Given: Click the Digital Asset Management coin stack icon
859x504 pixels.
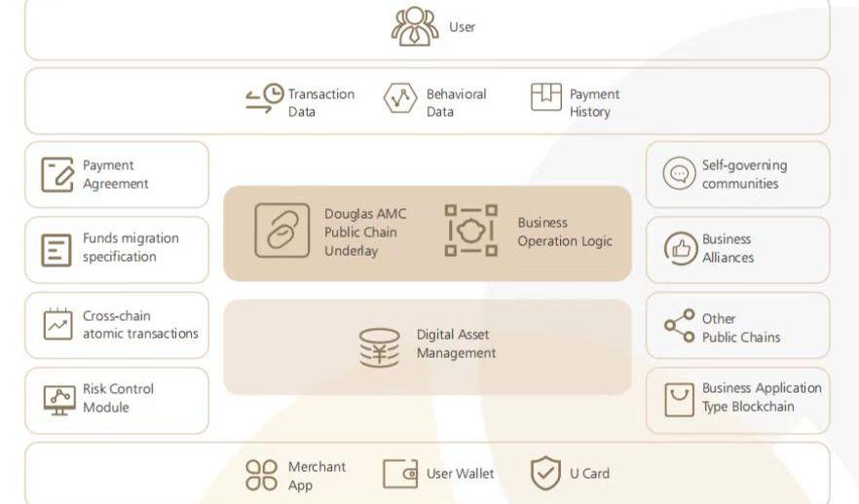Looking at the screenshot, I should (379, 346).
